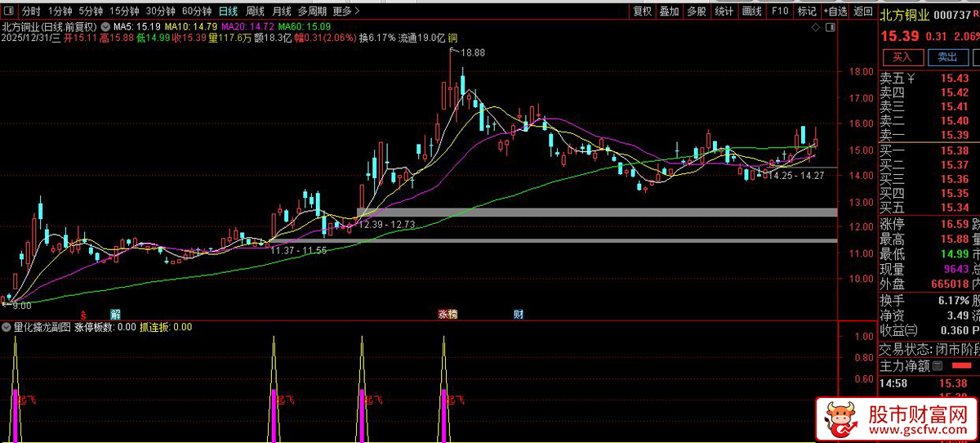The width and height of the screenshot is (980, 443).
Task: Click the 18.88 high price label
Action: [472, 52]
